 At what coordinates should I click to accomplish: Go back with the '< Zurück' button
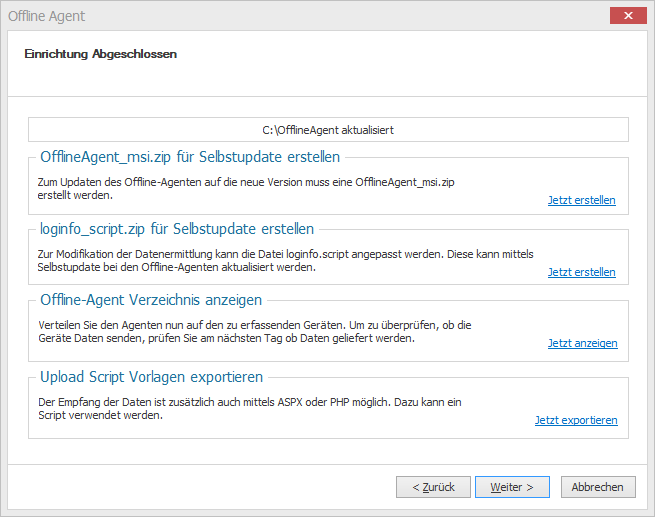click(x=433, y=487)
